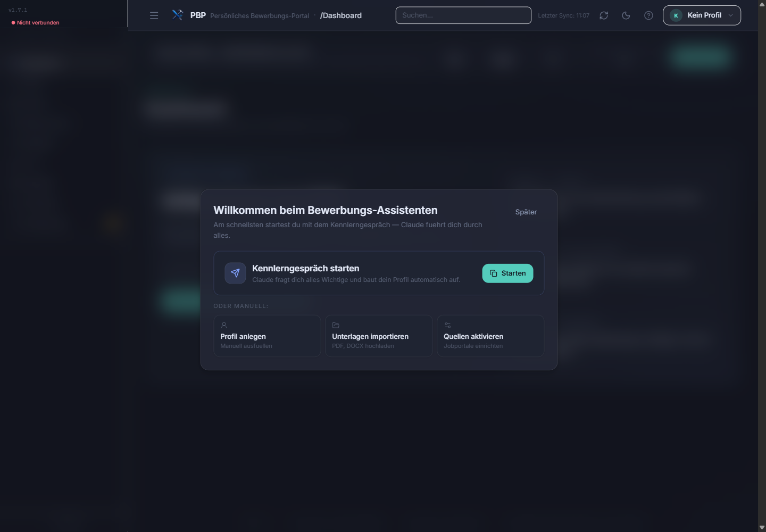Toggle dark mode moon icon
Screen dimensions: 766x532
pyautogui.click(x=626, y=15)
